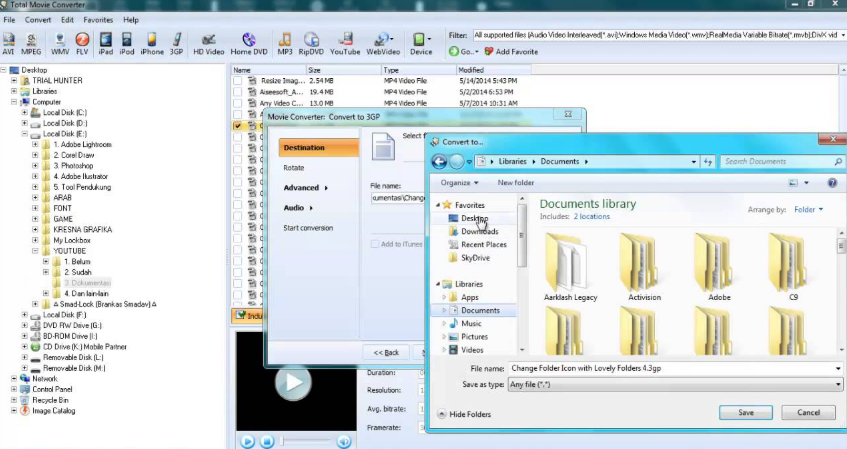Tick checkbox for Aiseesoft_A... file
Screen dimensions: 847x449
(237, 92)
